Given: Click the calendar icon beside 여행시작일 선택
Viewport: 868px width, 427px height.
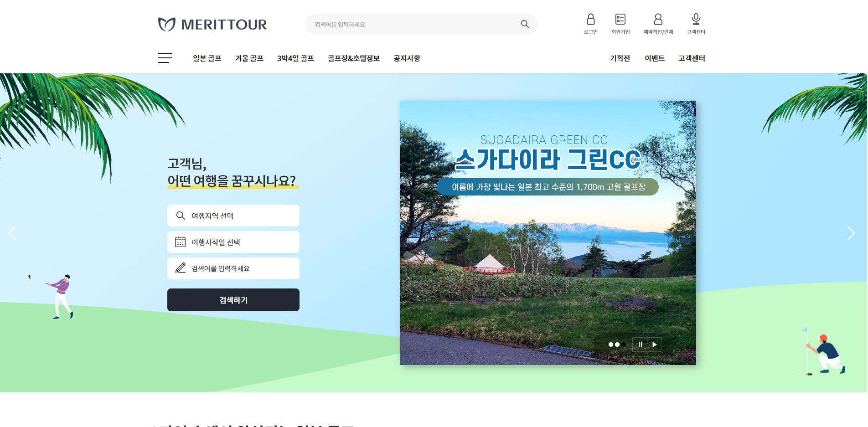Looking at the screenshot, I should pos(180,242).
